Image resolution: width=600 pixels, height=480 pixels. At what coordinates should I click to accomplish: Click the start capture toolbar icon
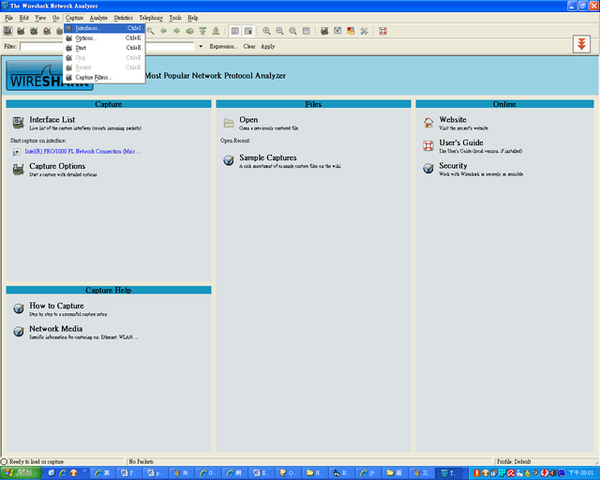click(34, 31)
